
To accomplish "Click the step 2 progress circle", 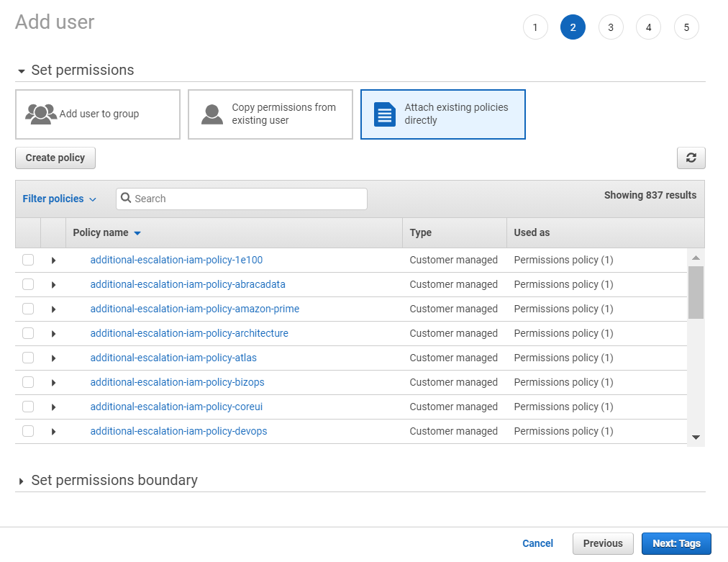I will coord(573,27).
